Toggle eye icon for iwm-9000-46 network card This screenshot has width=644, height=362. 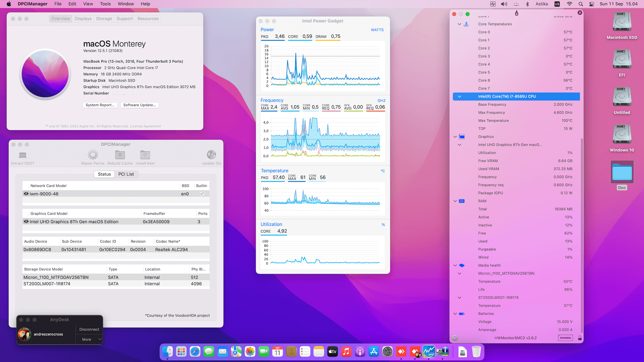26,194
